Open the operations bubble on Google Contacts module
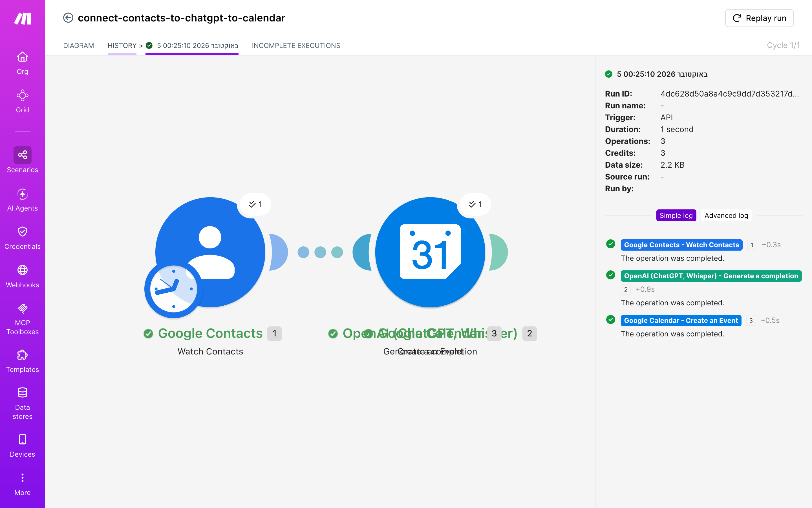Viewport: 812px width, 508px height. 255,204
